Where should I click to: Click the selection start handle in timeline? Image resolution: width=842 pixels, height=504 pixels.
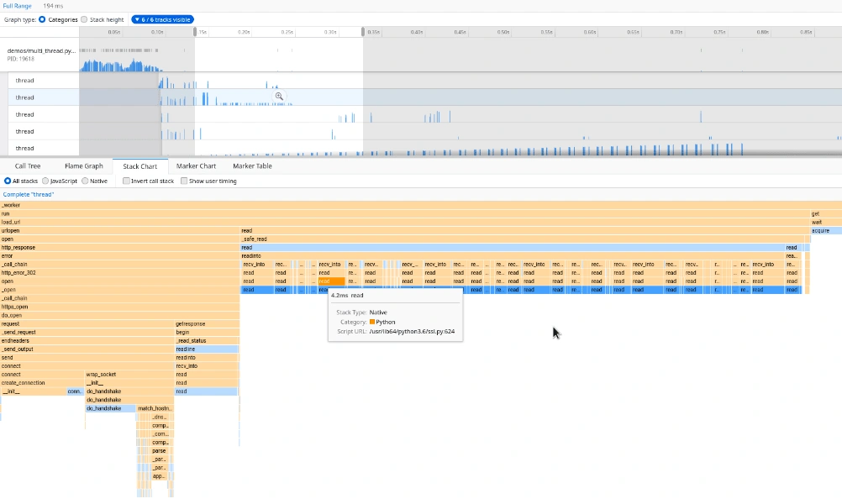pyautogui.click(x=195, y=32)
